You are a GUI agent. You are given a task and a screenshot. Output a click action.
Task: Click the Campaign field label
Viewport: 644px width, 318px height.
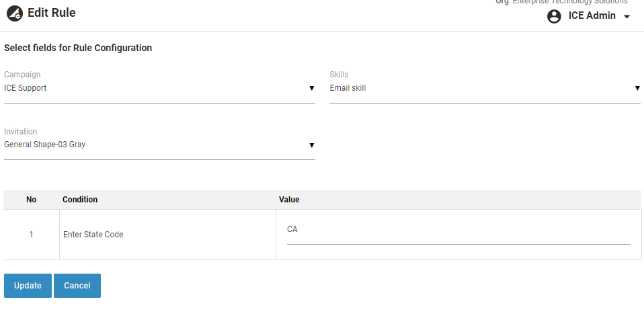pos(21,75)
